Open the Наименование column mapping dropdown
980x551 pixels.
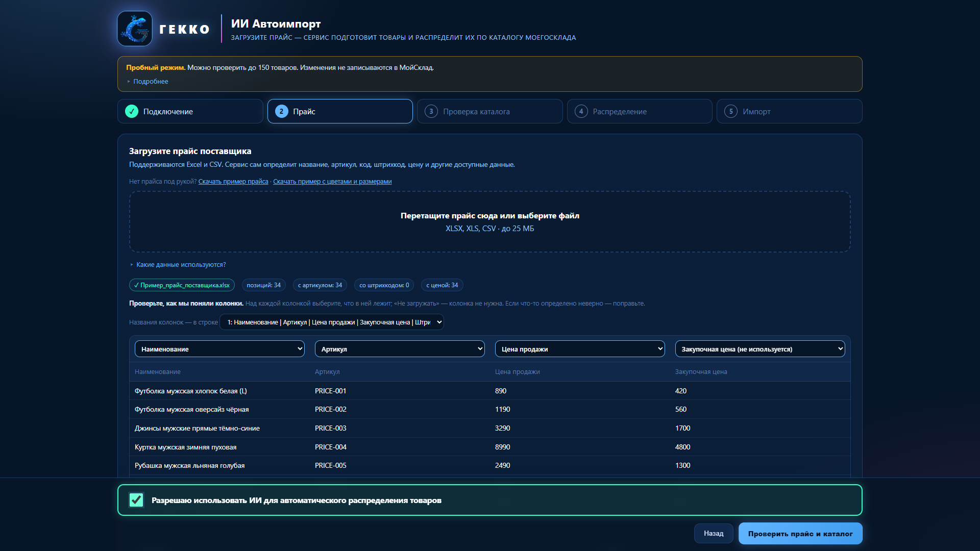[x=219, y=349]
